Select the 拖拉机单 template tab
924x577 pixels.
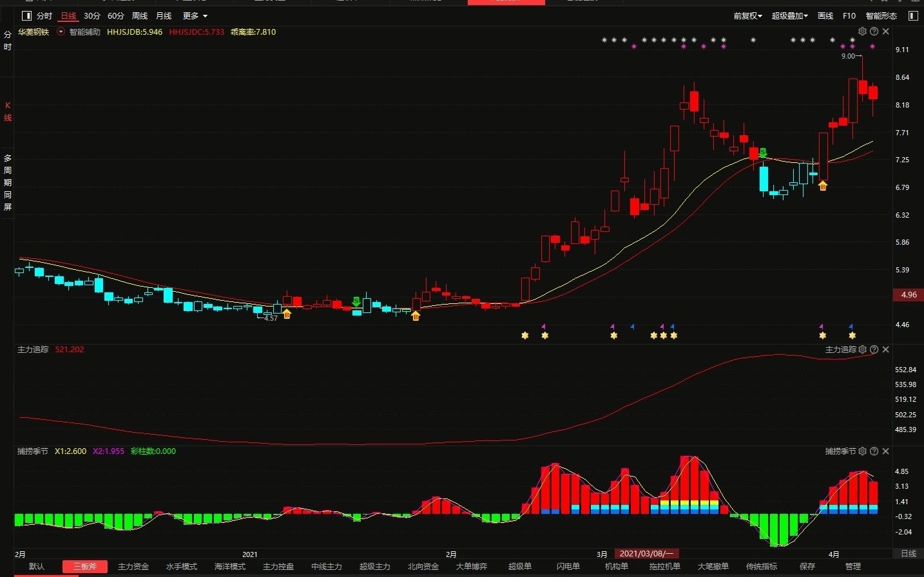click(665, 567)
